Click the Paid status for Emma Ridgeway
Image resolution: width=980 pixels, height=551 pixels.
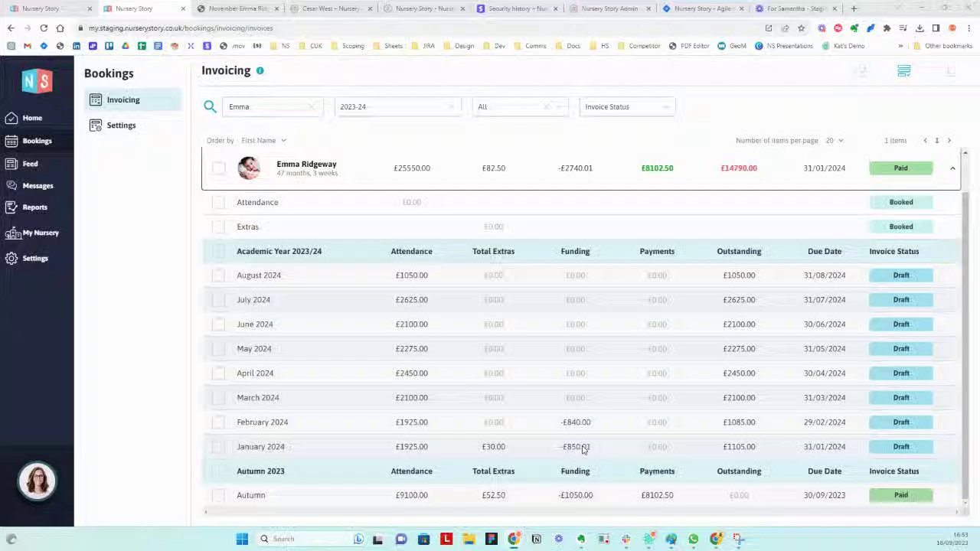(x=901, y=168)
